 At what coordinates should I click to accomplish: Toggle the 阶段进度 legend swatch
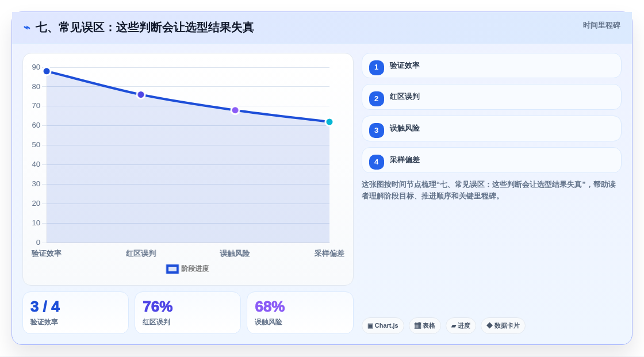coord(172,269)
